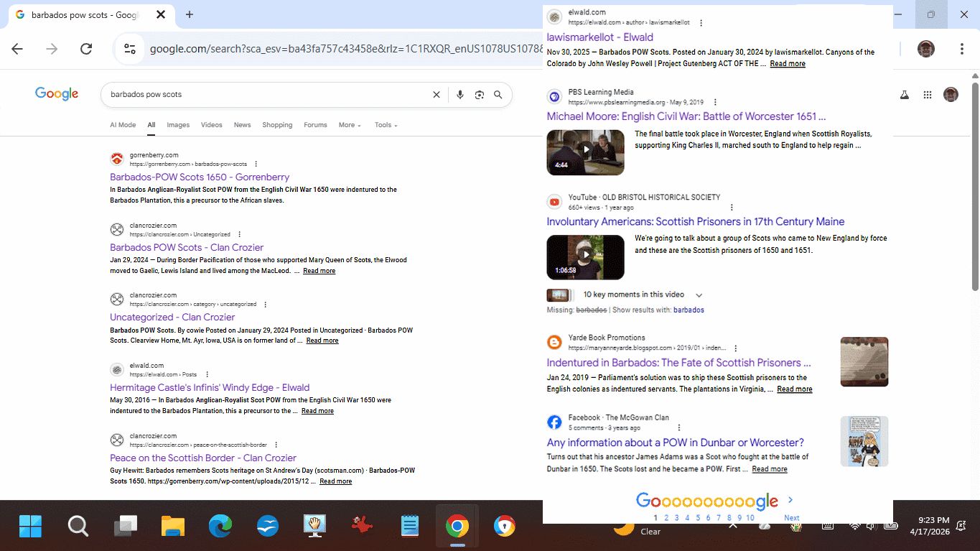The height and width of the screenshot is (551, 980).
Task: Click in the Google search input field
Action: coord(266,95)
